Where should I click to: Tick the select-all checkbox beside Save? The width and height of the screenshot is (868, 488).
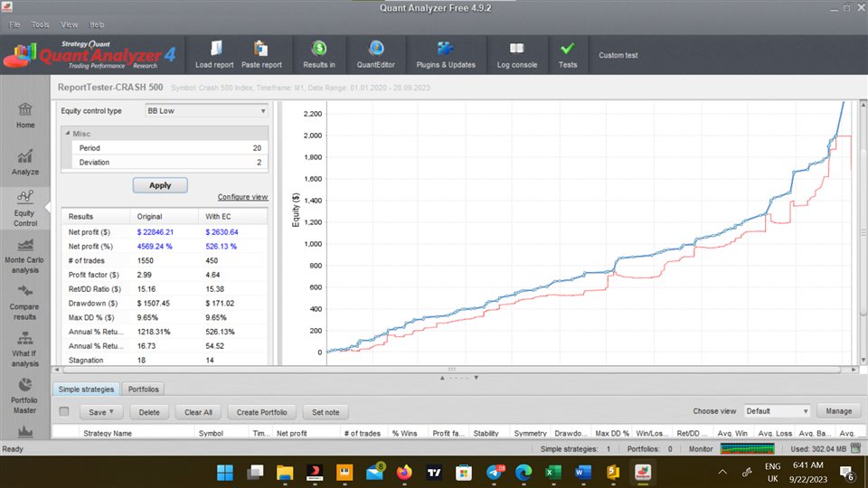pos(64,412)
